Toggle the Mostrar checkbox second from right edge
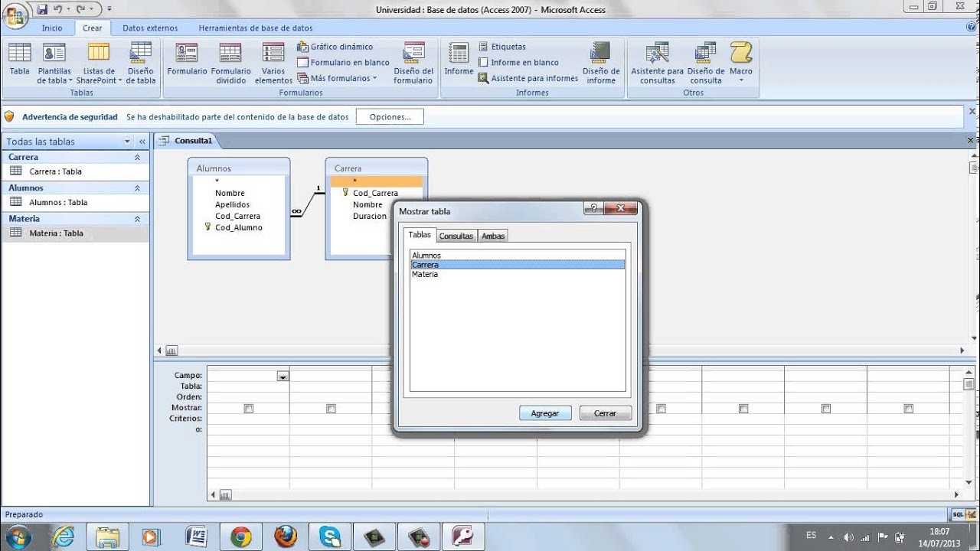 coord(825,409)
